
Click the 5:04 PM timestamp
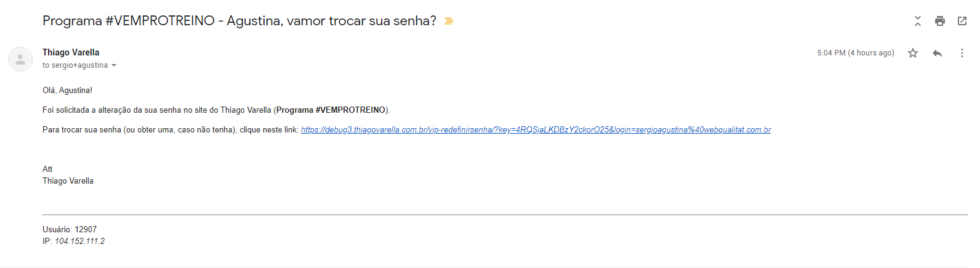(x=855, y=53)
